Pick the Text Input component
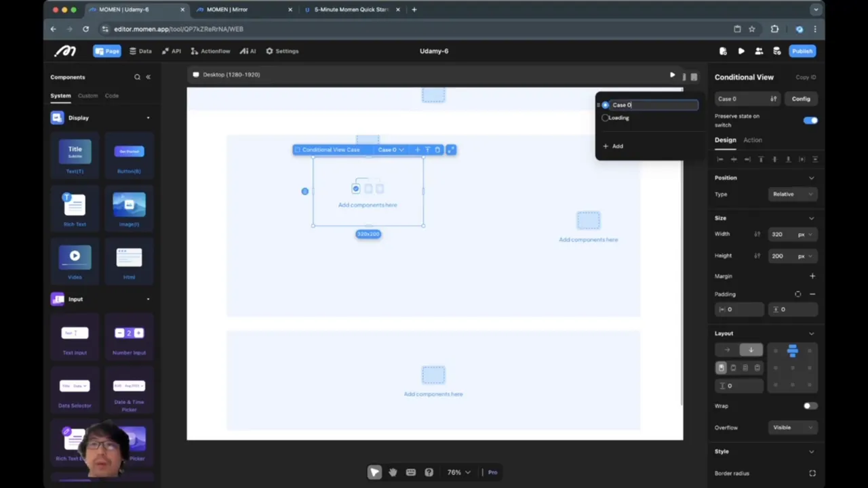The width and height of the screenshot is (868, 488). pos(75,338)
